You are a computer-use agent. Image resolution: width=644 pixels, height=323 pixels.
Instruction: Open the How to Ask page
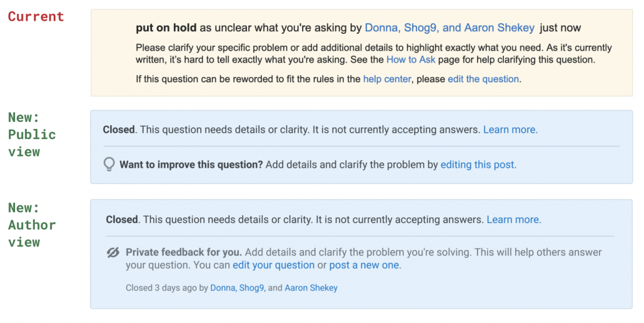[x=411, y=60]
